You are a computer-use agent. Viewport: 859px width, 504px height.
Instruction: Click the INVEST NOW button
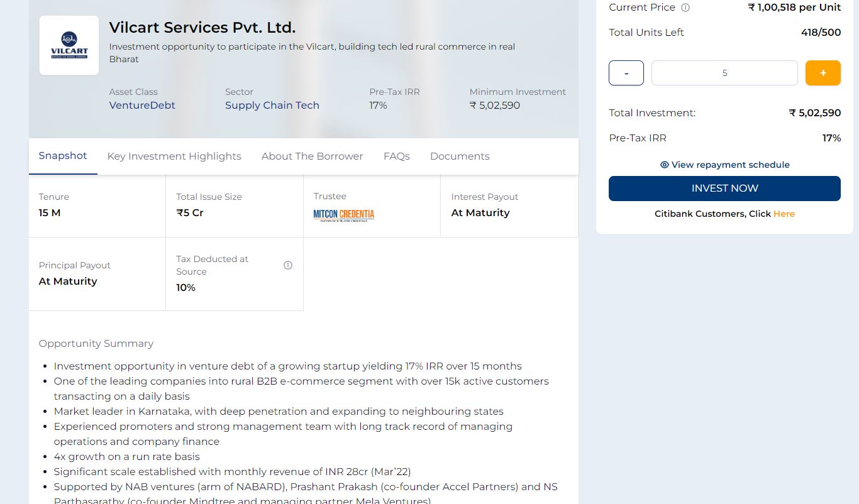click(x=724, y=189)
